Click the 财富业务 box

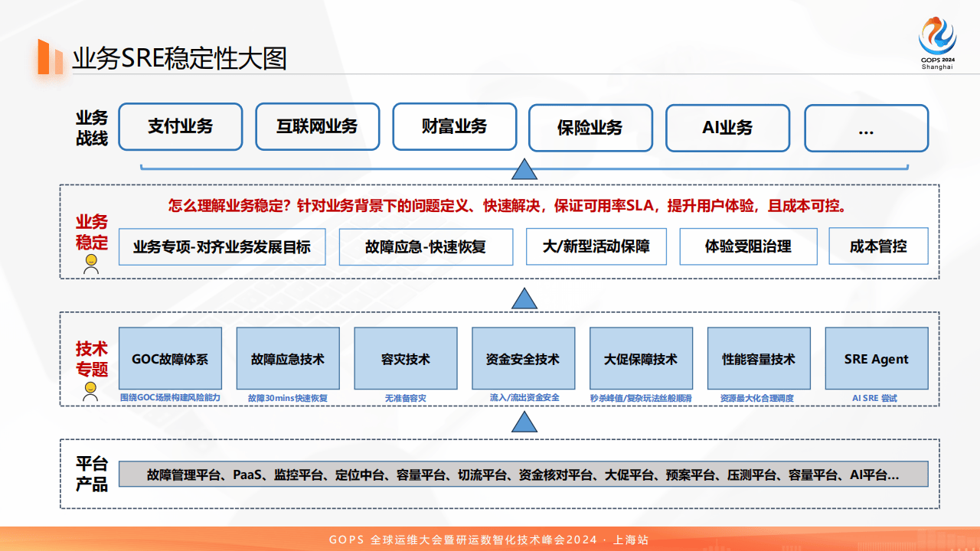[x=455, y=127]
